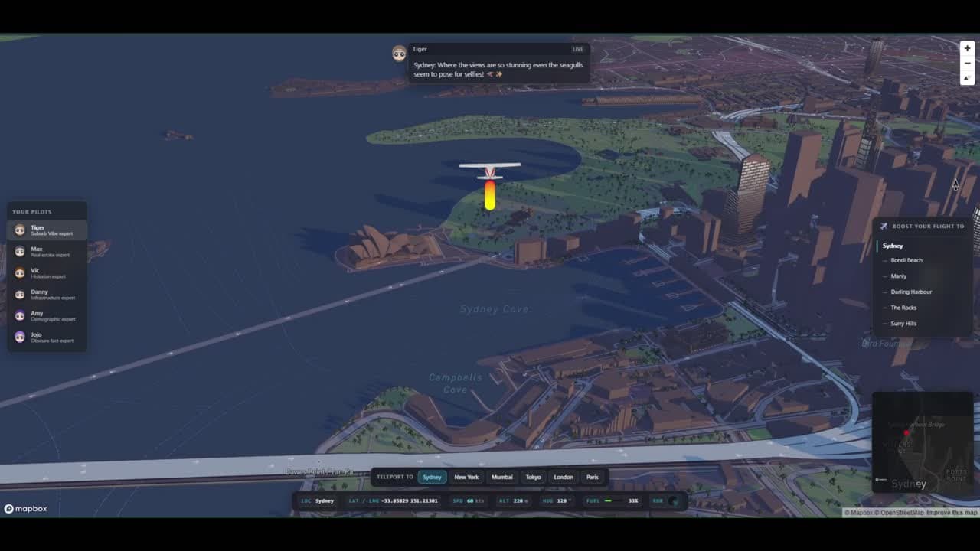Zoom out with the map minus button
This screenshot has height=551, width=980.
(x=967, y=64)
